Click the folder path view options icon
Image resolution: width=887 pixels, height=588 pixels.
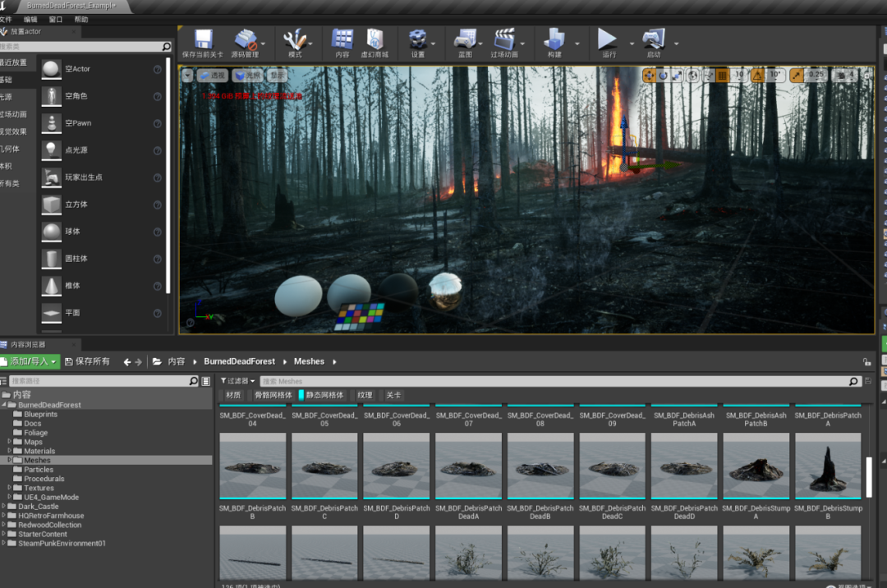pyautogui.click(x=206, y=381)
